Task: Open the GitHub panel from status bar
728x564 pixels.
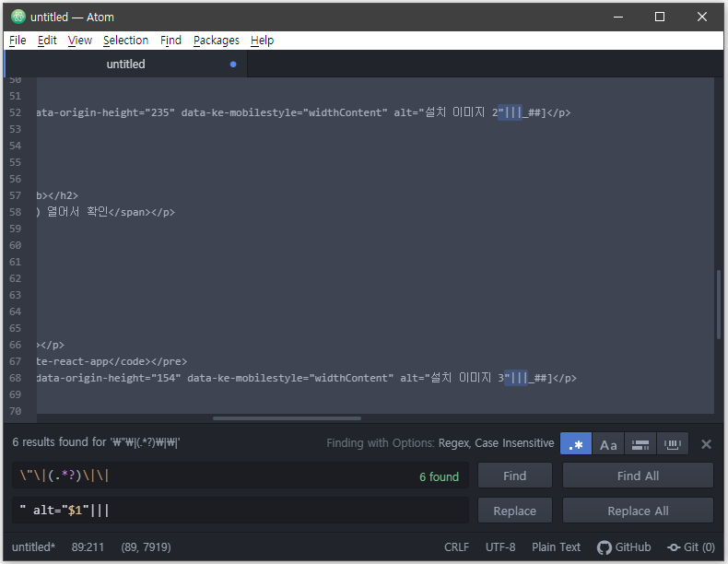Action: pyautogui.click(x=624, y=547)
